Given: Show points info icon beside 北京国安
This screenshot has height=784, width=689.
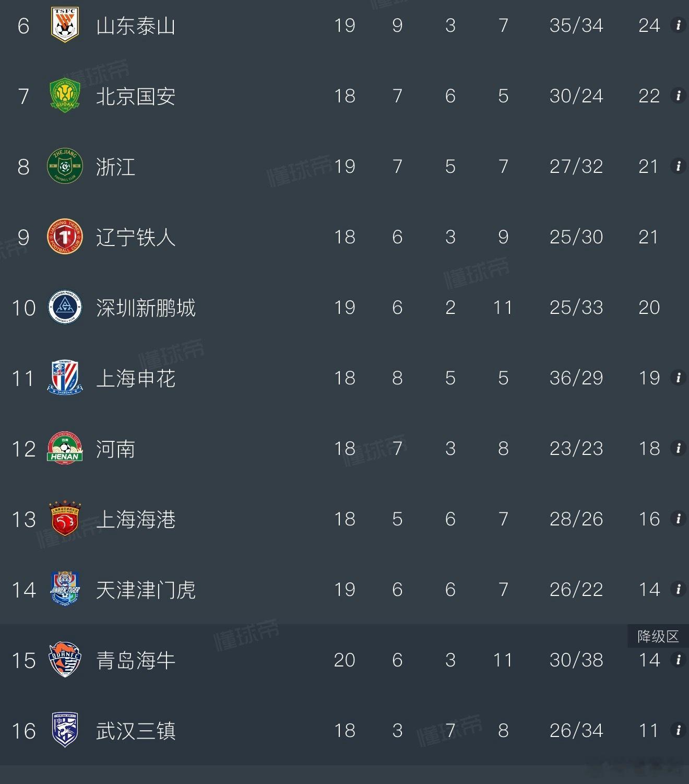Looking at the screenshot, I should (x=678, y=96).
